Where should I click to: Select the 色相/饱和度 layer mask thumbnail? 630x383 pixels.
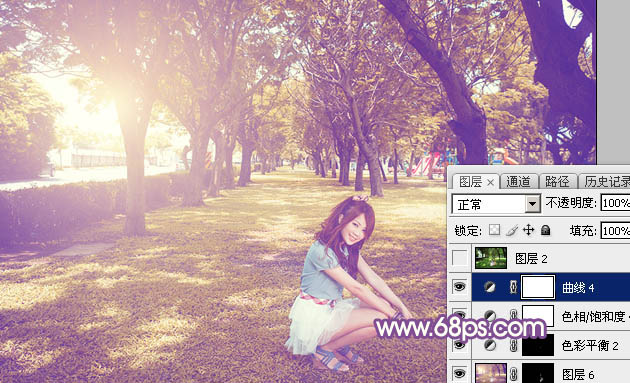pyautogui.click(x=538, y=315)
